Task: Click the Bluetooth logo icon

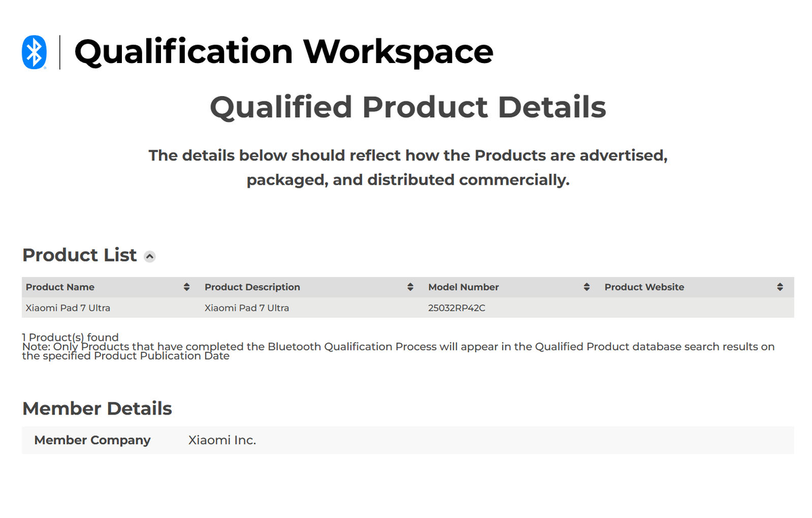Action: point(34,52)
